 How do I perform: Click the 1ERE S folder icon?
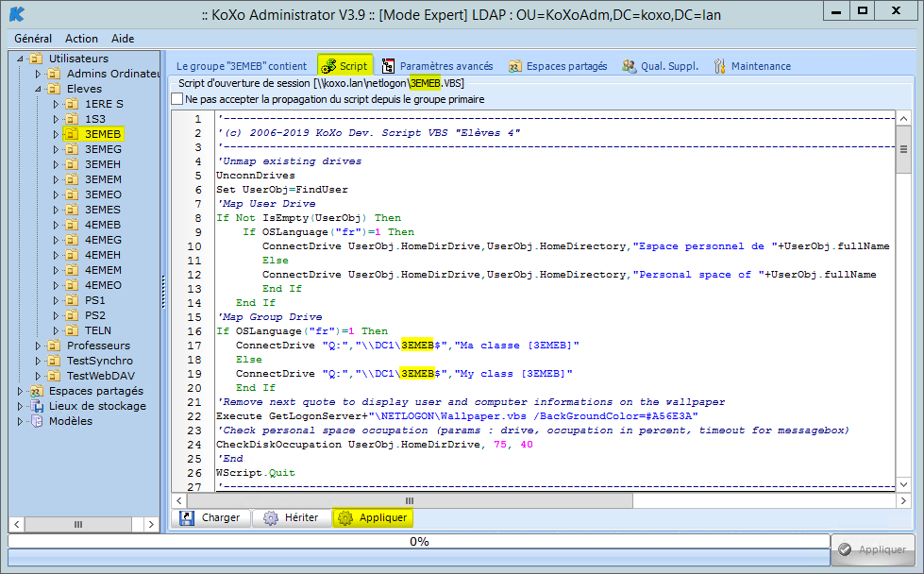pos(72,104)
